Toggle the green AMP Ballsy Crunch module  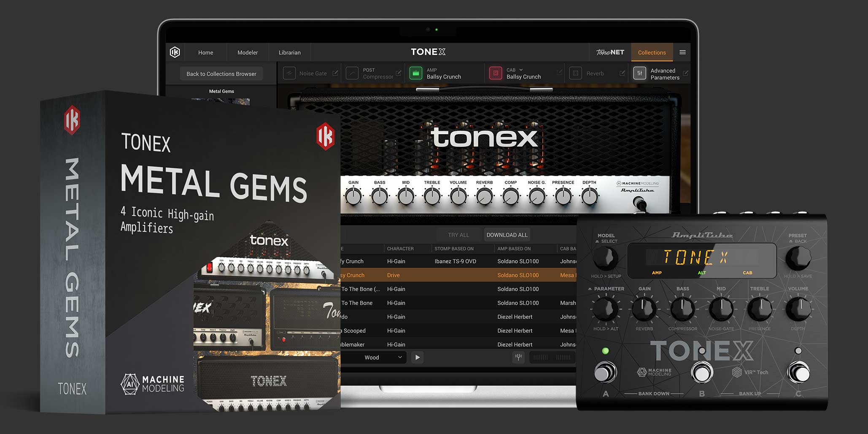point(416,73)
